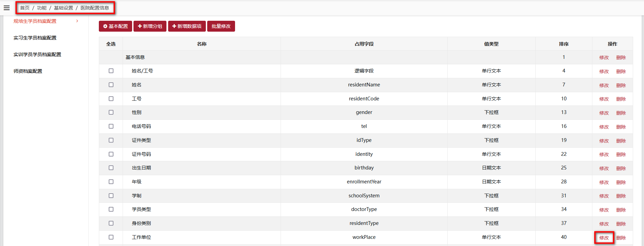644x246 pixels.
Task: Click 新增分组 button
Action: pyautogui.click(x=150, y=26)
